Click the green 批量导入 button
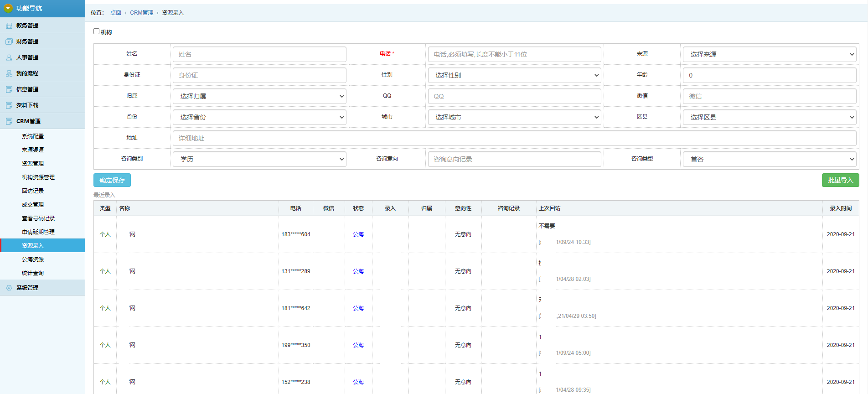 (840, 180)
